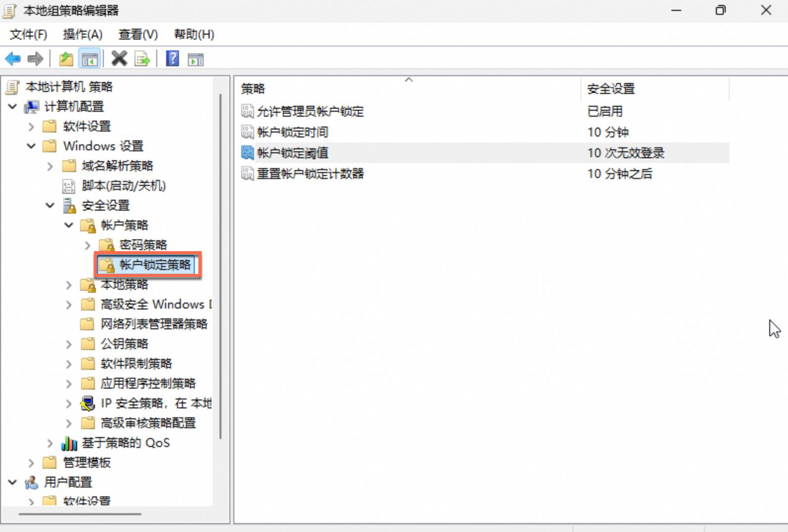Click the tree pane vertical scrollbar
Viewport: 788px width, 532px height.
pyautogui.click(x=220, y=267)
